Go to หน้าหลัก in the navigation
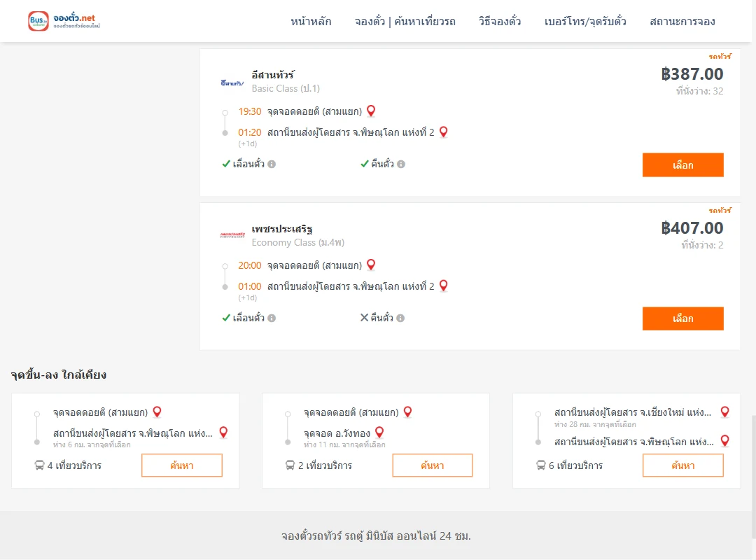 (x=311, y=21)
